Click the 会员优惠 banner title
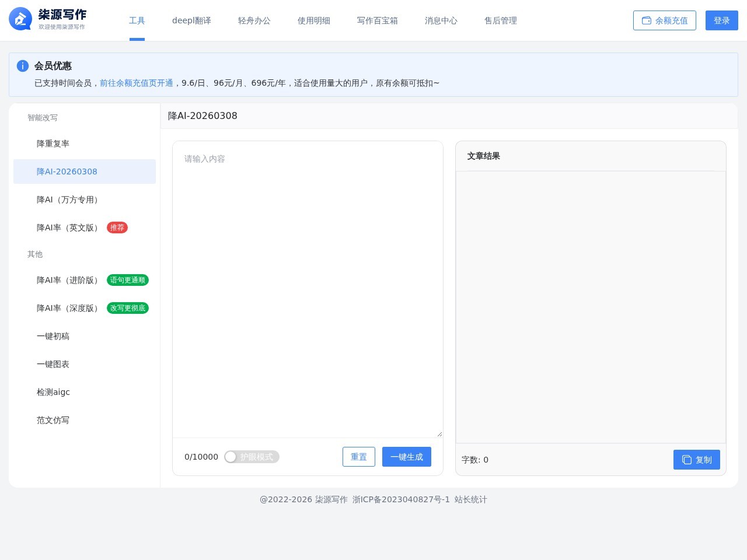This screenshot has width=747, height=560. pyautogui.click(x=53, y=66)
